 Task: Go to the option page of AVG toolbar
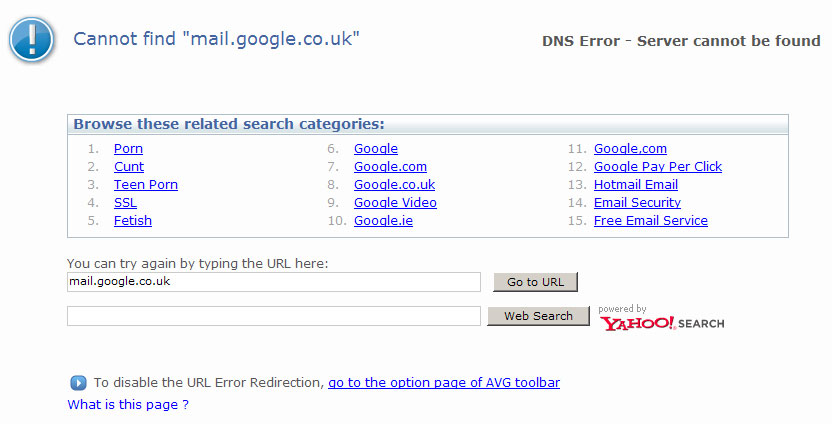[444, 383]
